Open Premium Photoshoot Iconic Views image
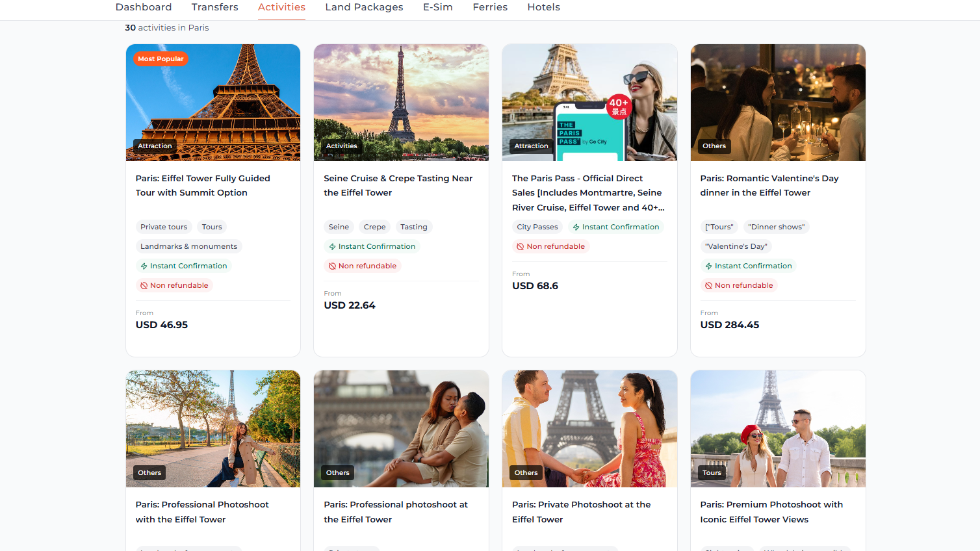Image resolution: width=980 pixels, height=551 pixels. 778,429
